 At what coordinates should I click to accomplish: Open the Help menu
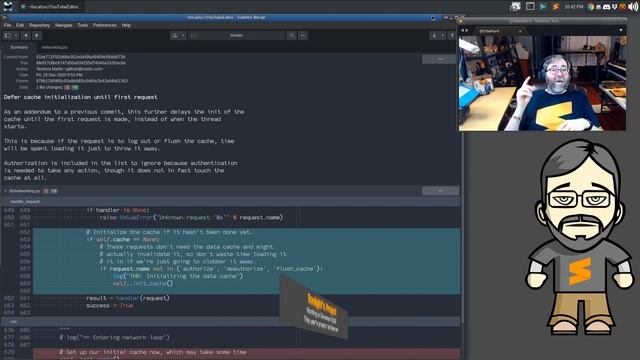[x=126, y=25]
